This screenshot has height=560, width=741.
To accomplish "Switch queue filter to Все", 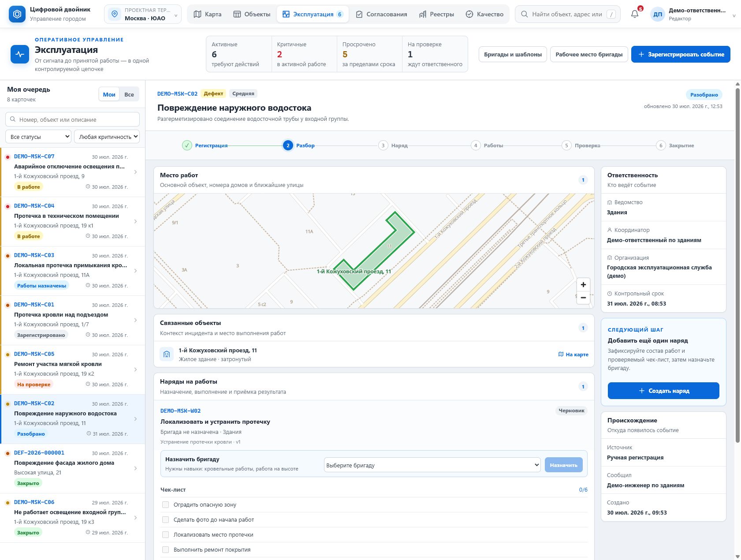I will point(129,94).
